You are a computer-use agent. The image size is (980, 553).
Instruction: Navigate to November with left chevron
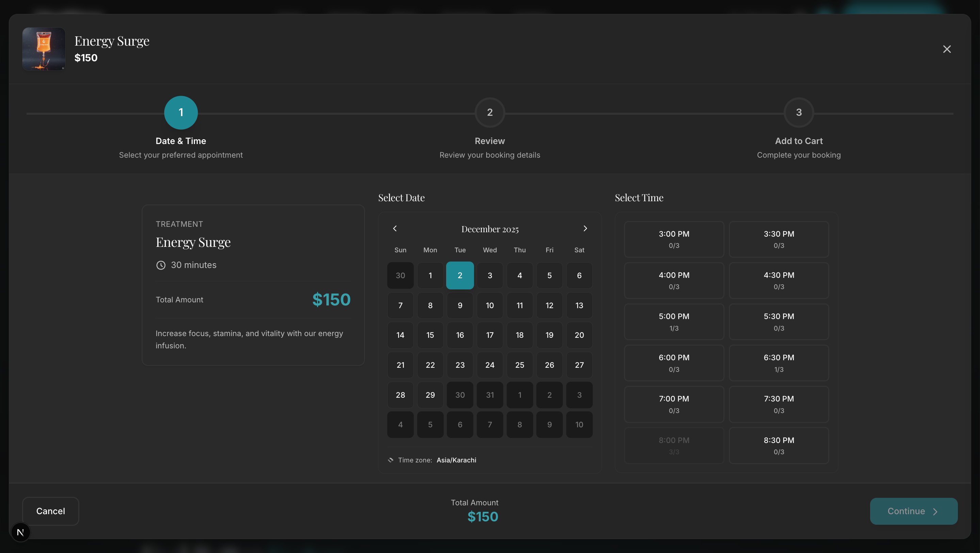pyautogui.click(x=394, y=228)
